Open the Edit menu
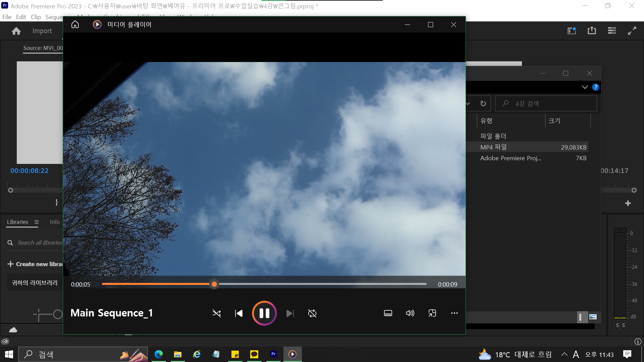Screen dimensions: 644x362 pyautogui.click(x=21, y=17)
